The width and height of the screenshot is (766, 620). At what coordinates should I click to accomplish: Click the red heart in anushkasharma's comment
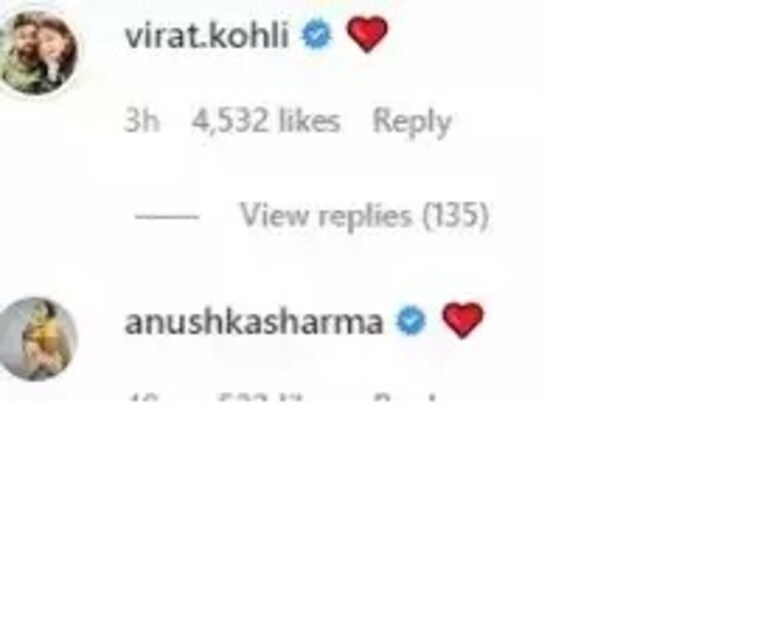(463, 320)
